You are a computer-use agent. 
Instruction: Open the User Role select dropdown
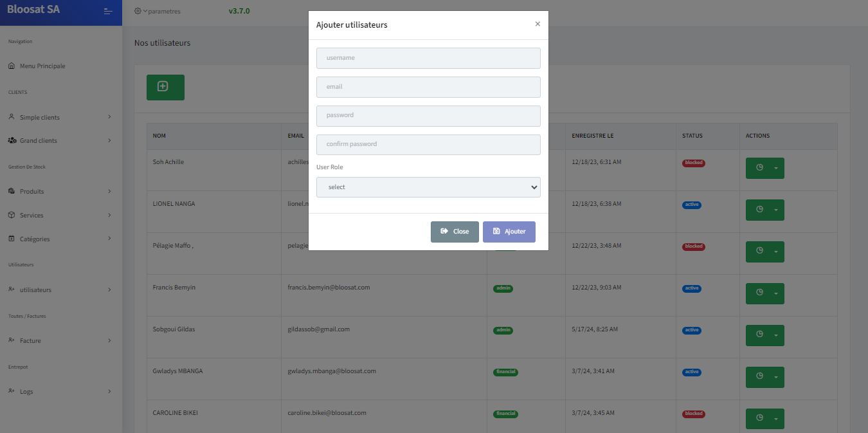coord(428,187)
